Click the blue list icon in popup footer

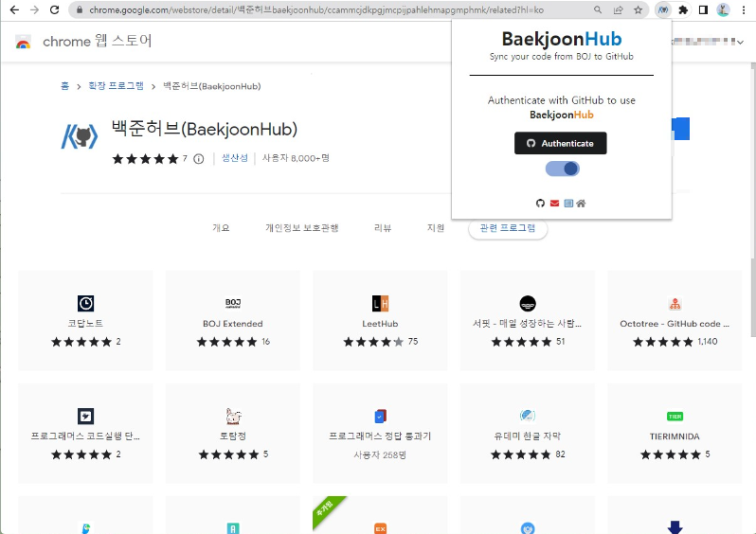[x=568, y=204]
